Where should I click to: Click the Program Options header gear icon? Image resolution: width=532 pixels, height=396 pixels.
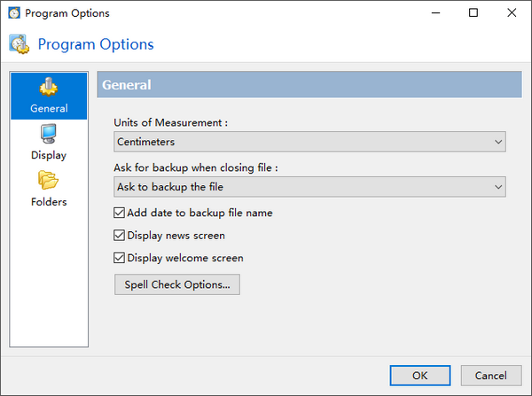18,44
